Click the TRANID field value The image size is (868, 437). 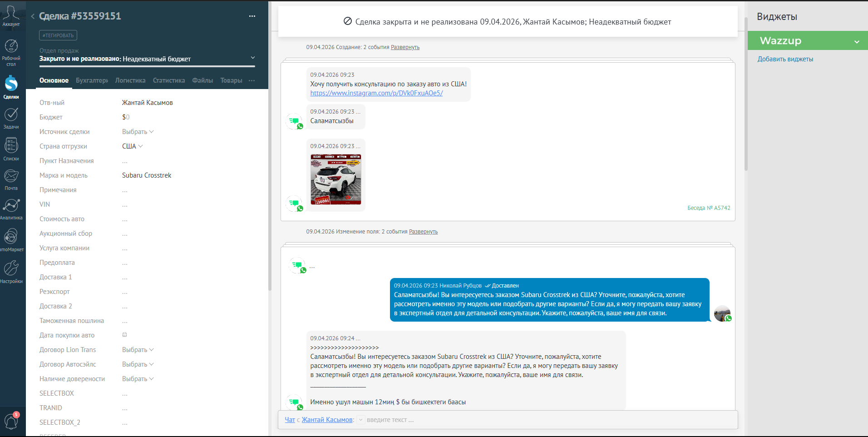(125, 408)
